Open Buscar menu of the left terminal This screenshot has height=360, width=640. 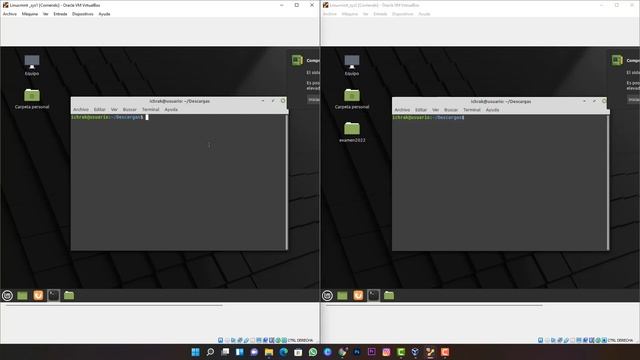130,109
